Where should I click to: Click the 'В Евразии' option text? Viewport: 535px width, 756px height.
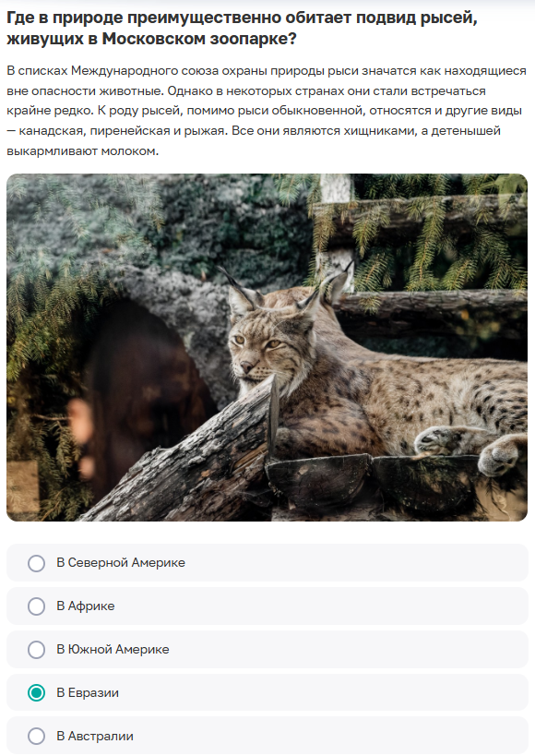[x=88, y=693]
